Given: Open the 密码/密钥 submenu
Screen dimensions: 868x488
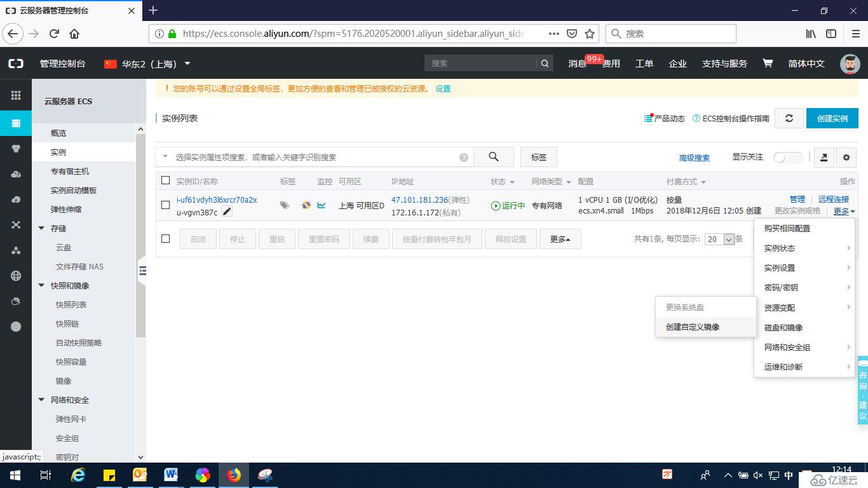Looking at the screenshot, I should tap(804, 288).
